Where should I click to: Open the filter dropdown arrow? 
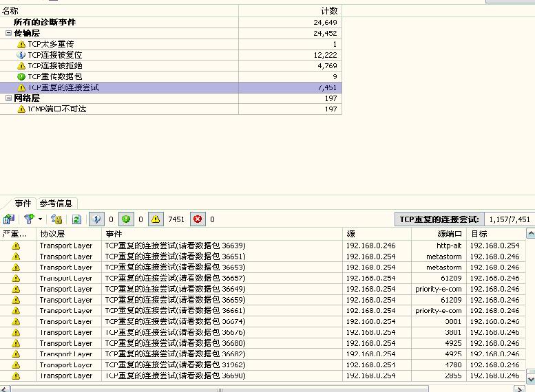tap(40, 219)
